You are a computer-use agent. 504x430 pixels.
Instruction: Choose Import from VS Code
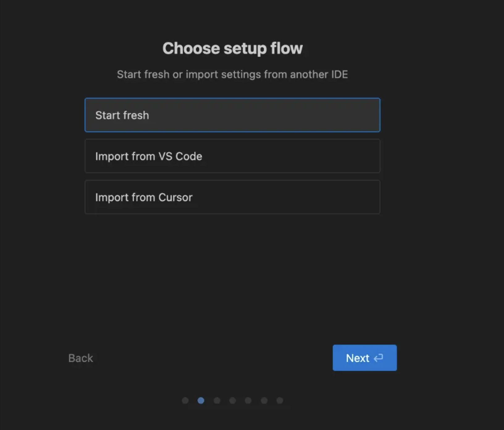tap(232, 156)
